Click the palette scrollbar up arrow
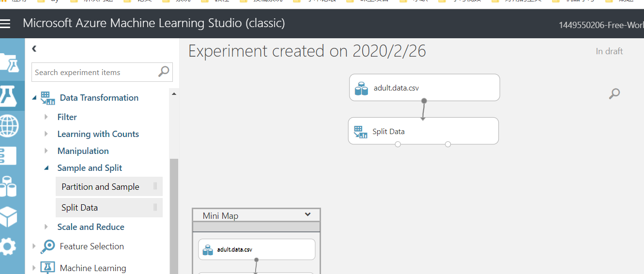 pos(174,93)
